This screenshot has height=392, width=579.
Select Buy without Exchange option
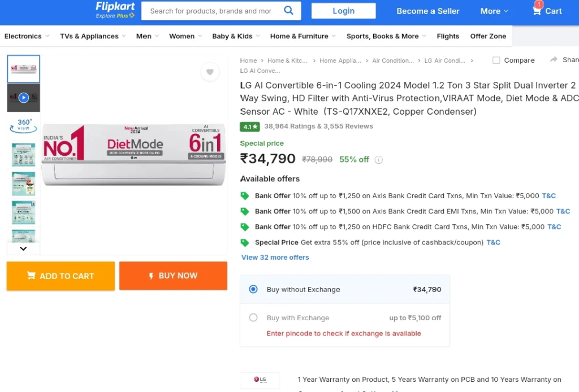[253, 289]
